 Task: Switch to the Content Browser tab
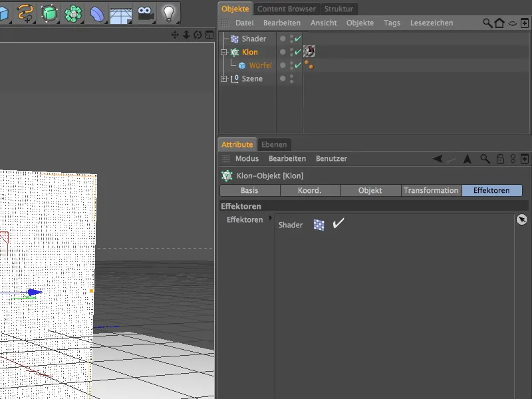[287, 9]
